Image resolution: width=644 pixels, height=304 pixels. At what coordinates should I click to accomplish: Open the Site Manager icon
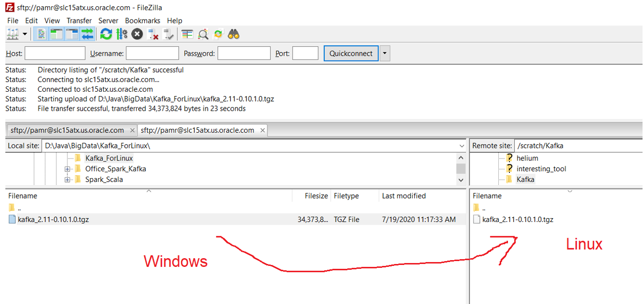(x=12, y=34)
